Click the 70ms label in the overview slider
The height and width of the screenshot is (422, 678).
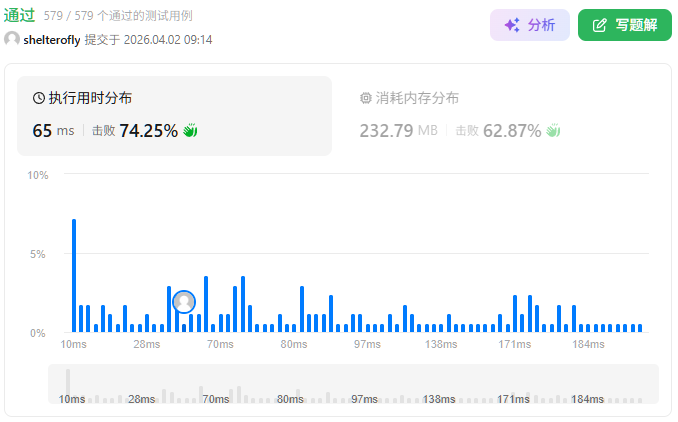pyautogui.click(x=215, y=399)
